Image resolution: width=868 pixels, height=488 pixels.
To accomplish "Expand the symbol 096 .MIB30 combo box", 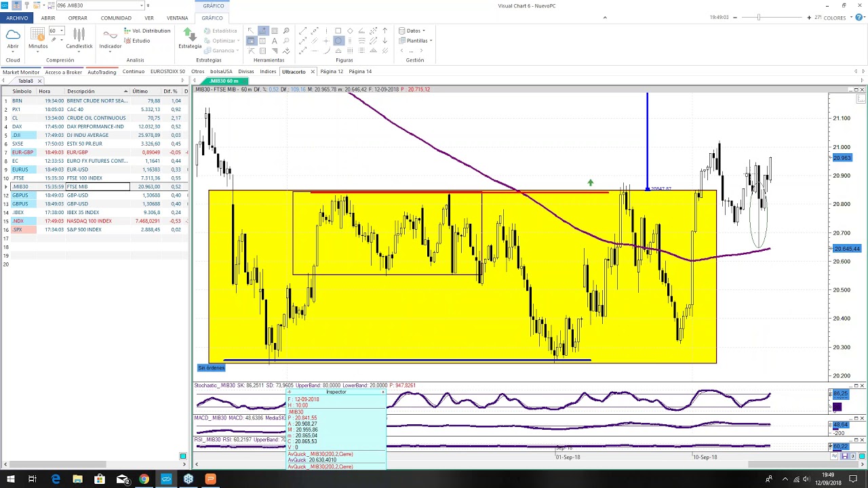I will [142, 5].
